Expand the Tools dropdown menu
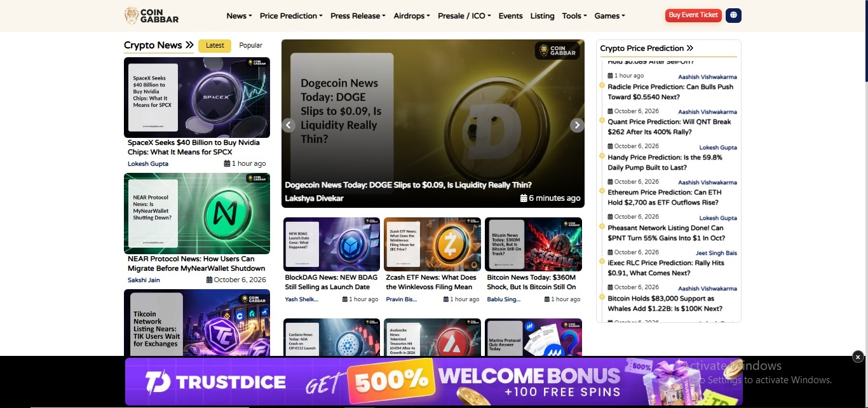 (574, 16)
